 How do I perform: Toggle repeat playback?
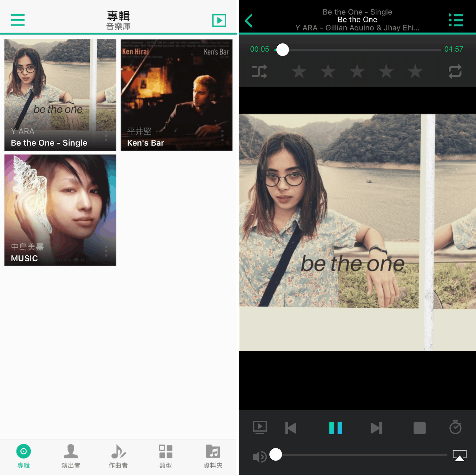click(x=455, y=72)
